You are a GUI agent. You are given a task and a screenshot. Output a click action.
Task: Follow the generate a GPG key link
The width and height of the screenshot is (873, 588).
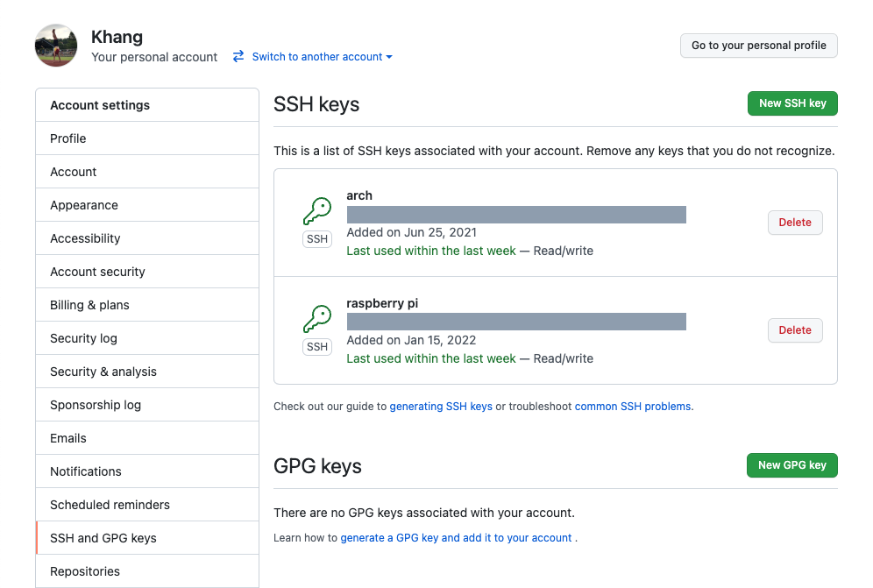pos(456,537)
